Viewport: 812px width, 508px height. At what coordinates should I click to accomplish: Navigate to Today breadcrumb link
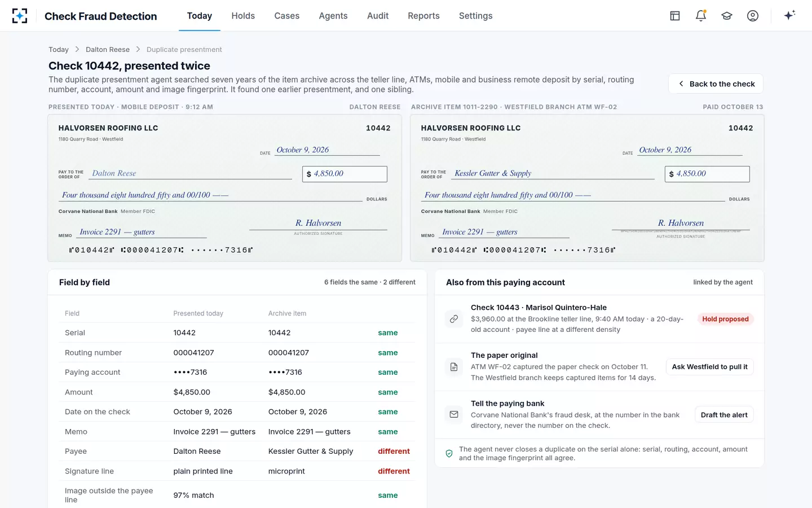coord(59,50)
